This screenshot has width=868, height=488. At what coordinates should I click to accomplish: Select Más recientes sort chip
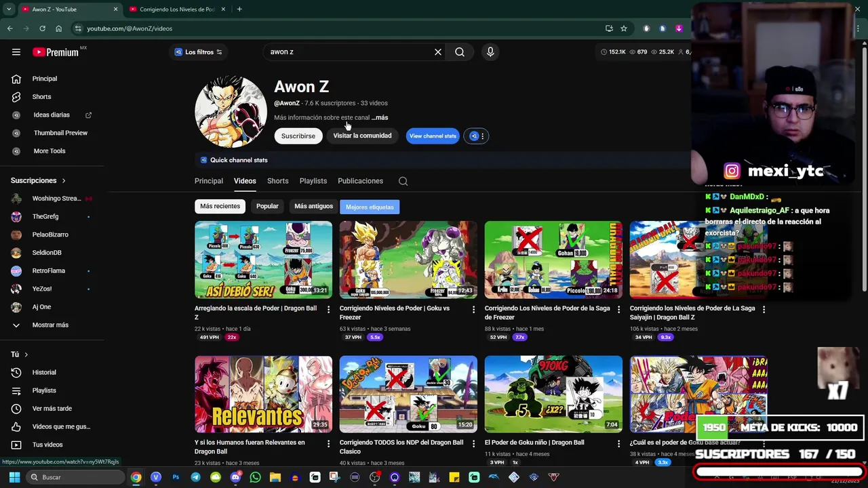click(x=220, y=206)
